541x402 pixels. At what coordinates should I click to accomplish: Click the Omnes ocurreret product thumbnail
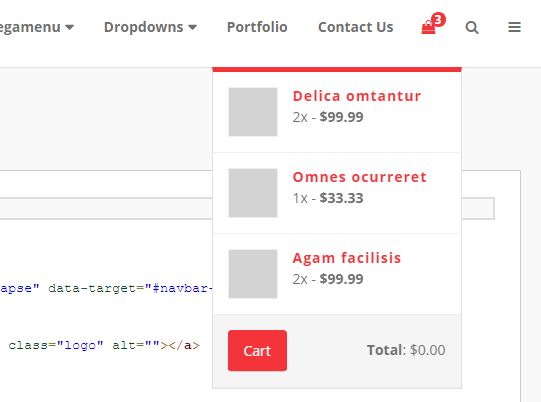pyautogui.click(x=253, y=193)
